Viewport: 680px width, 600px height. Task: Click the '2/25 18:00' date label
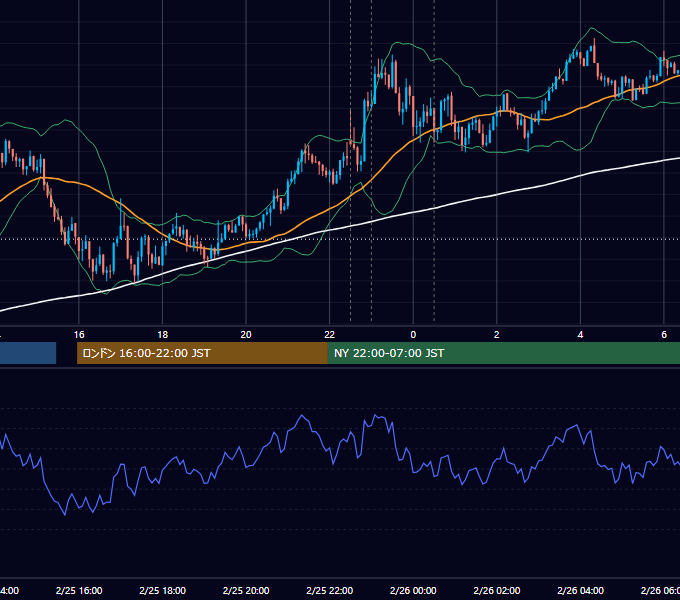pos(163,590)
